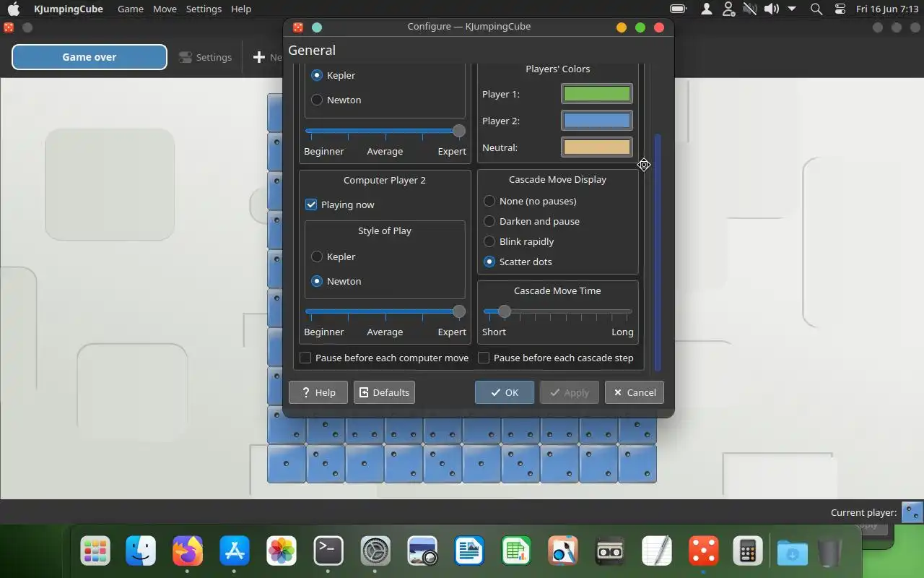Choose None (no pauses) cascade display

pyautogui.click(x=489, y=201)
